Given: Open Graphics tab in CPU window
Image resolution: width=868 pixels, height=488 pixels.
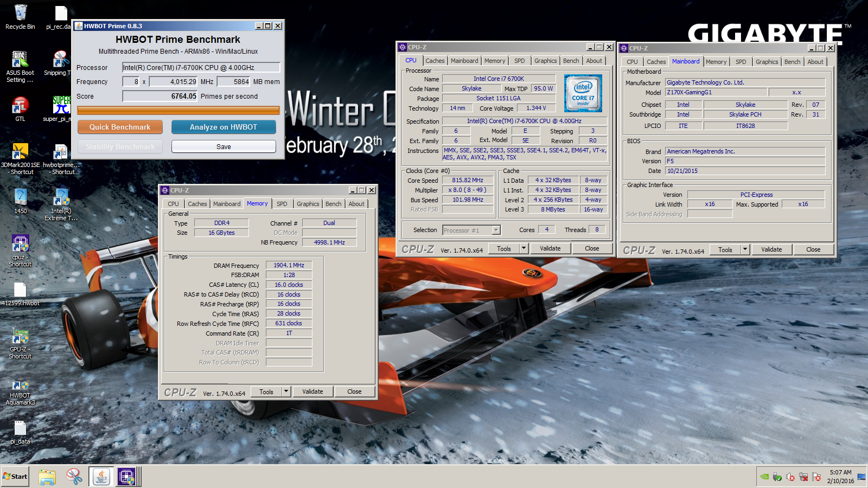Looking at the screenshot, I should point(545,61).
